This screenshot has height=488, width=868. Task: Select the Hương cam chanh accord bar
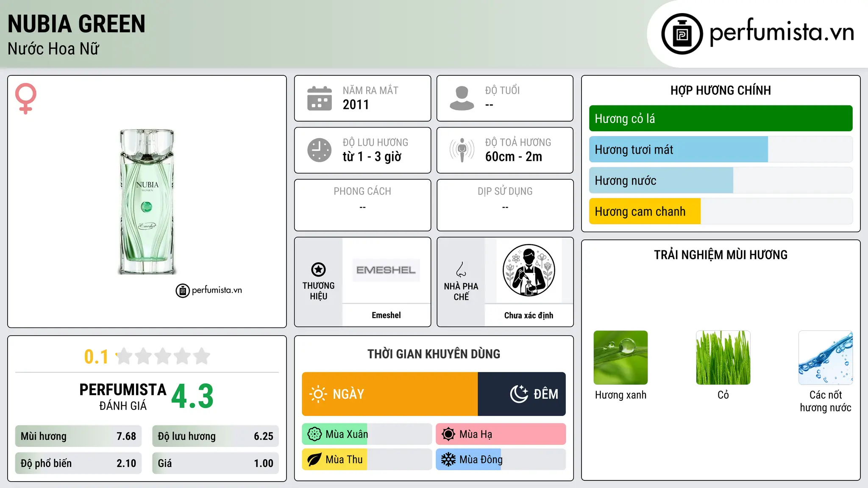tap(721, 211)
